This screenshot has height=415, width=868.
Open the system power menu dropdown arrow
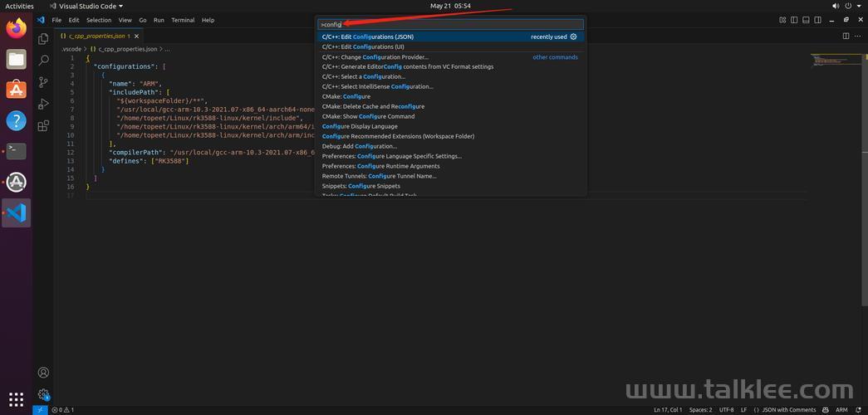point(859,6)
